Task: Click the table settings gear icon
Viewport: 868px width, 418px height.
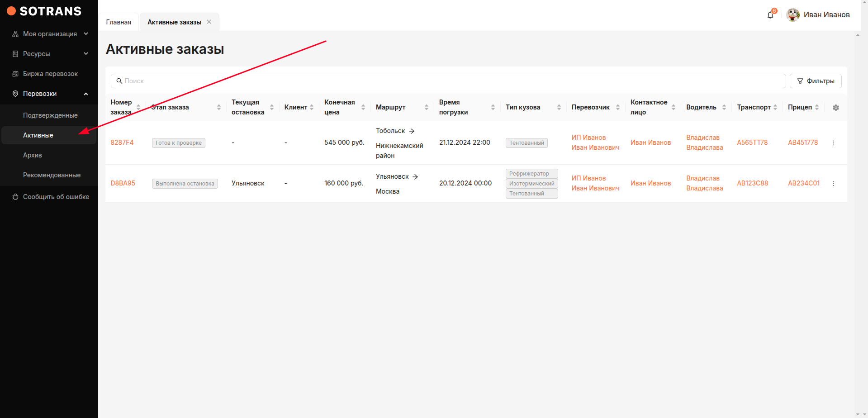Action: (x=835, y=108)
